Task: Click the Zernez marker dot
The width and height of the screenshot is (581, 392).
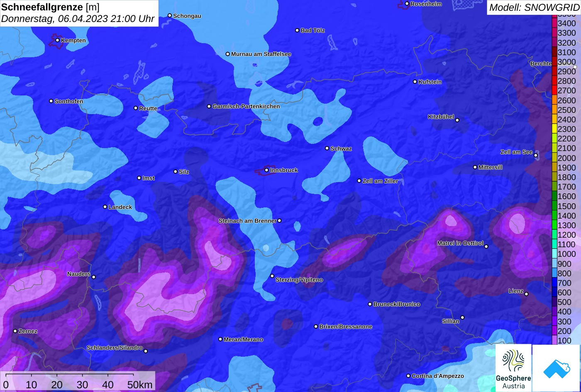Action: pyautogui.click(x=15, y=331)
